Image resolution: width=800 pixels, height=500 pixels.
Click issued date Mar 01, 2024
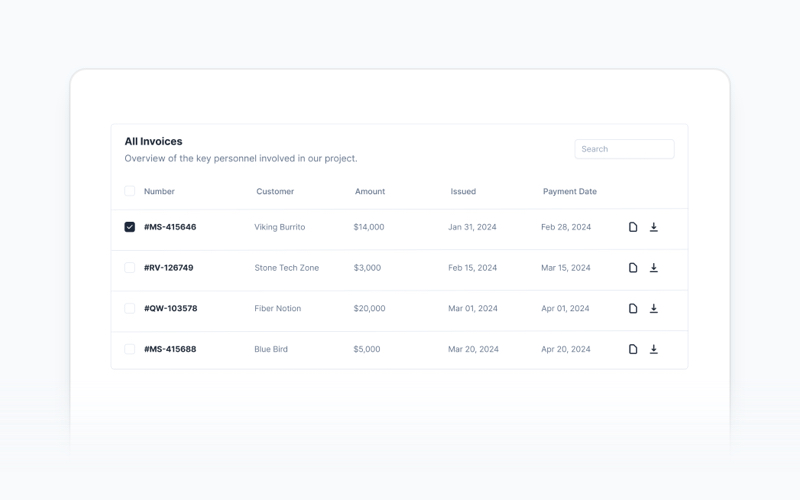472,308
